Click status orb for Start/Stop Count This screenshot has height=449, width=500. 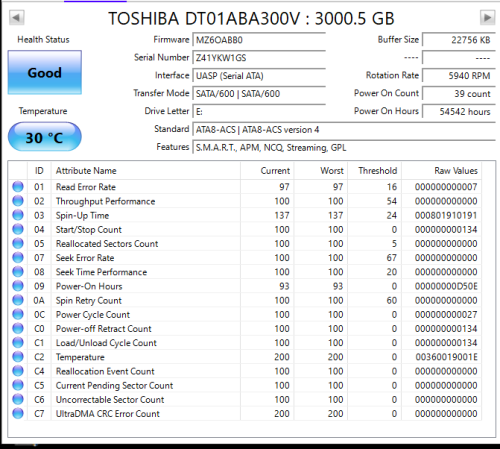pos(18,229)
